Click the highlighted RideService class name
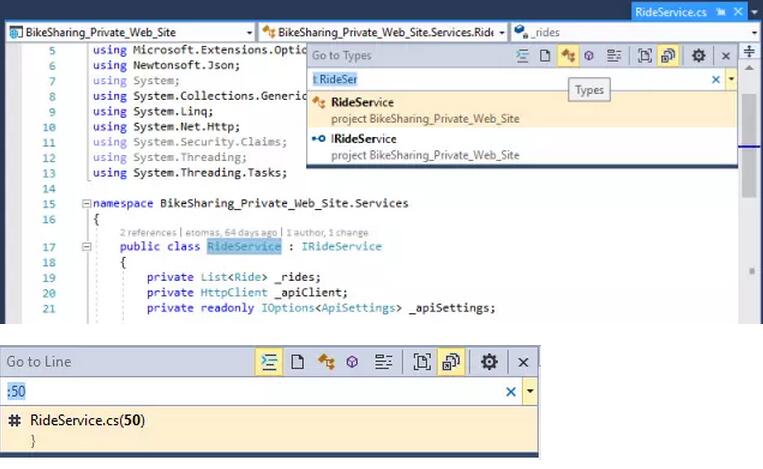Viewport: 763px width, 469px height. click(244, 247)
